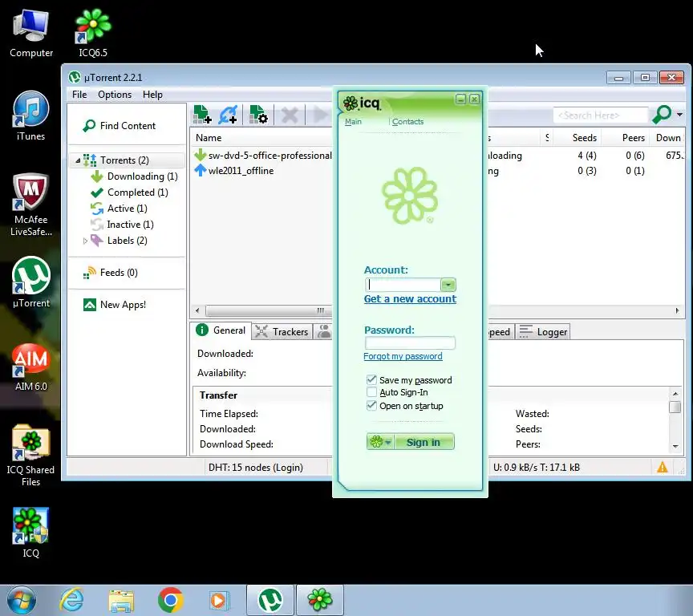
Task: Open the µTorrent desktop shortcut
Action: point(31,282)
